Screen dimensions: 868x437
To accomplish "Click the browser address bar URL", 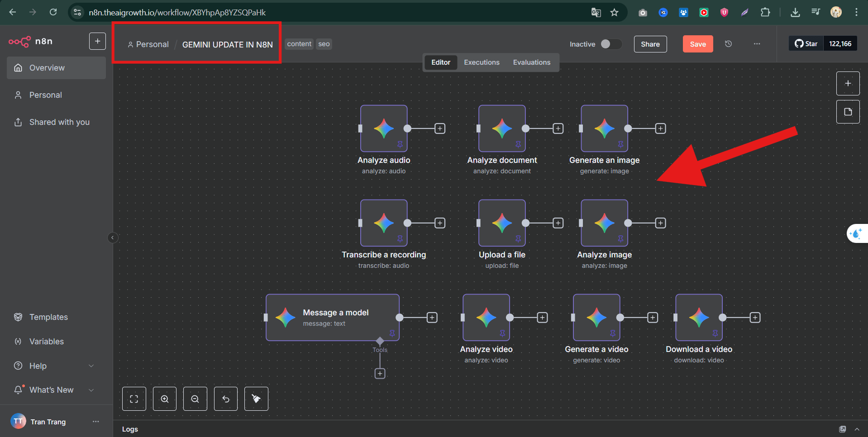I will (x=177, y=13).
